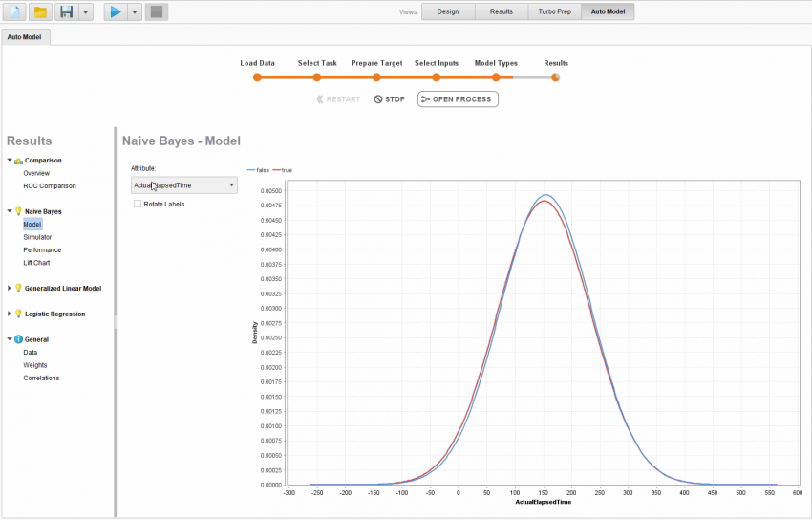The width and height of the screenshot is (812, 520).
Task: Open Data under General
Action: click(x=30, y=352)
